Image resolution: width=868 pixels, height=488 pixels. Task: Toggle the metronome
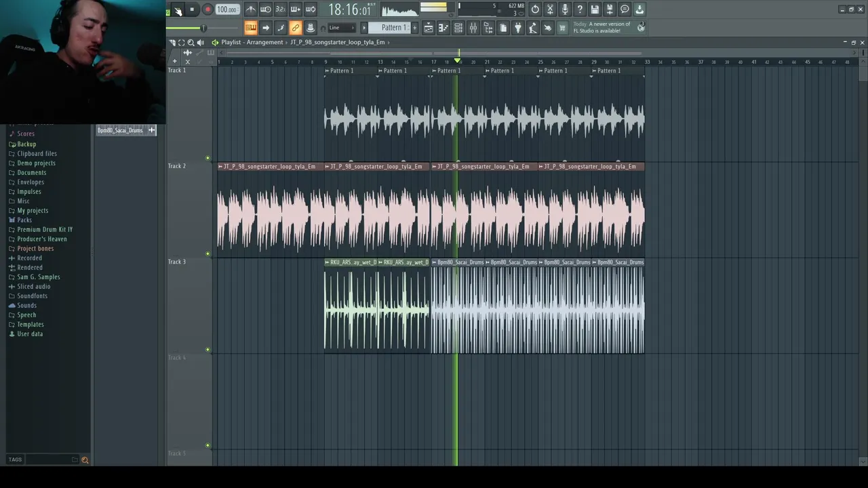[251, 9]
